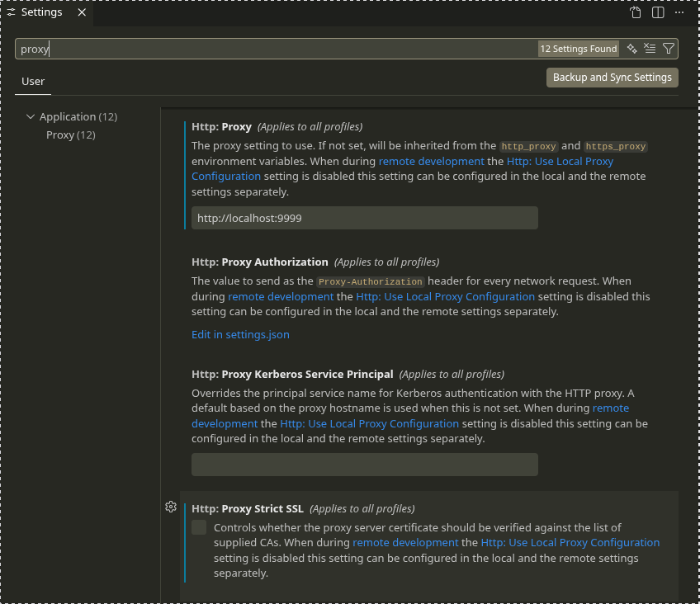
Task: Split the editor to the right
Action: pyautogui.click(x=658, y=12)
